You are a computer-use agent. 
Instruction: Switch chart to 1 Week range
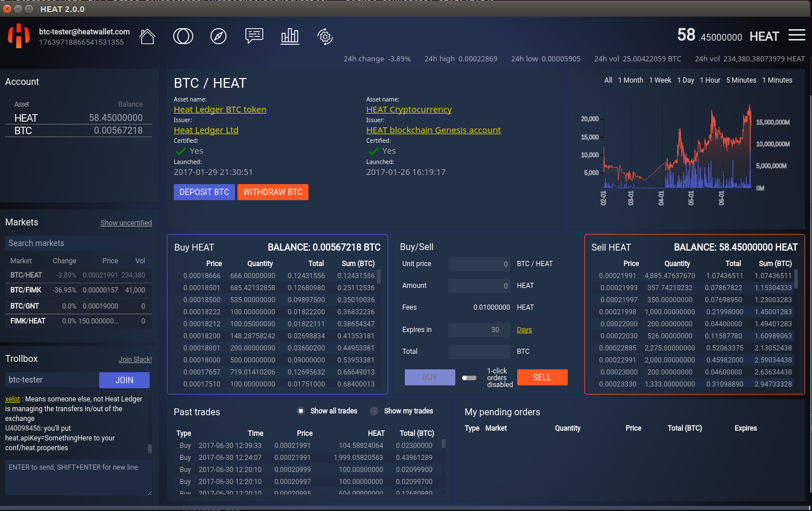click(660, 80)
